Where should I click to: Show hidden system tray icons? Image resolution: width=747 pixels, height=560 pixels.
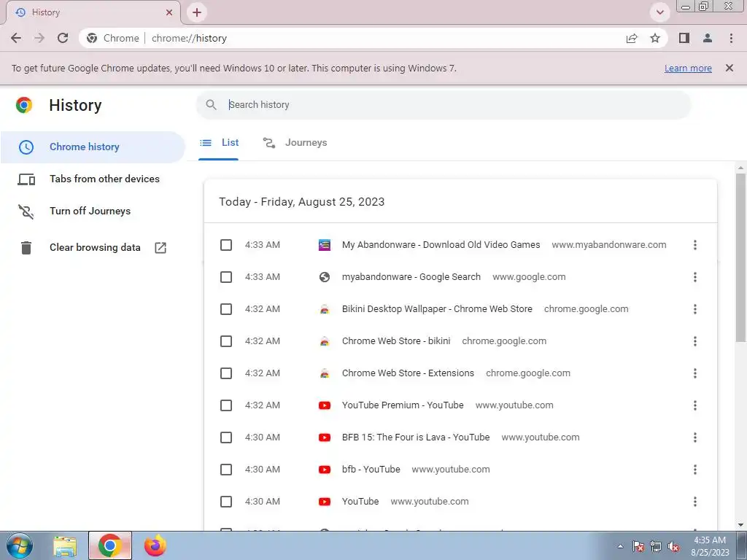tap(620, 546)
